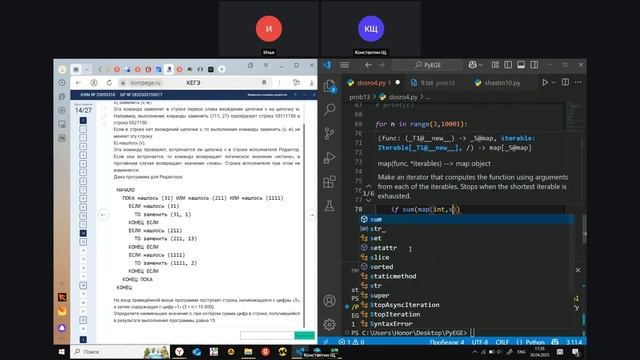The width and height of the screenshot is (640, 360).
Task: Click the answer input field on the KEGE page
Action: click(x=267, y=335)
